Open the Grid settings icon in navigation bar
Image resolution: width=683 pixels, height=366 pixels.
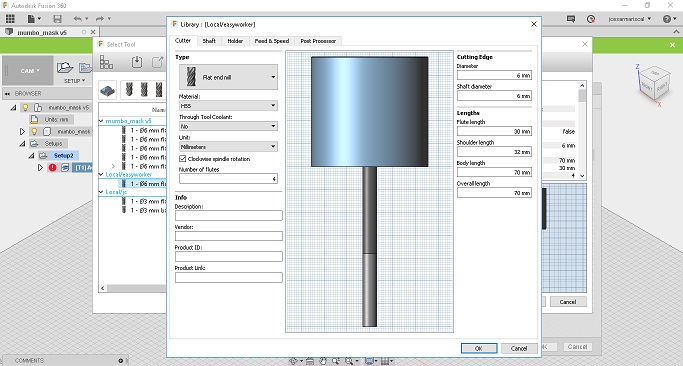click(x=386, y=361)
